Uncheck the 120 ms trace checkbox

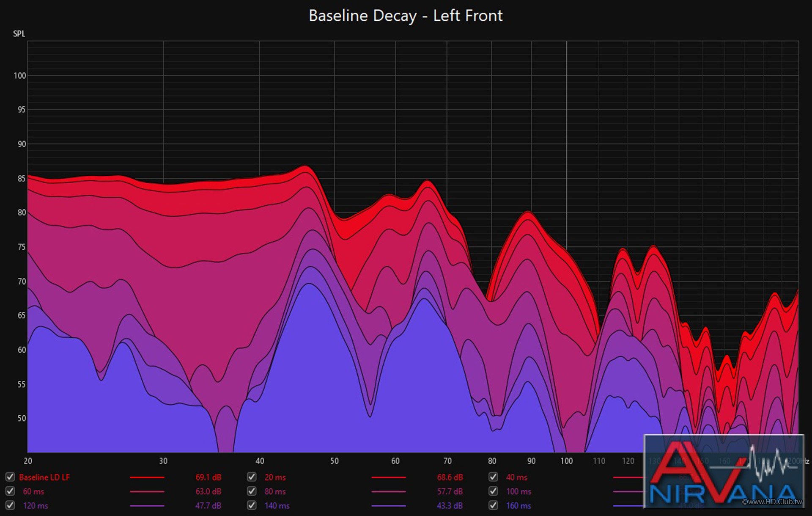[10, 505]
